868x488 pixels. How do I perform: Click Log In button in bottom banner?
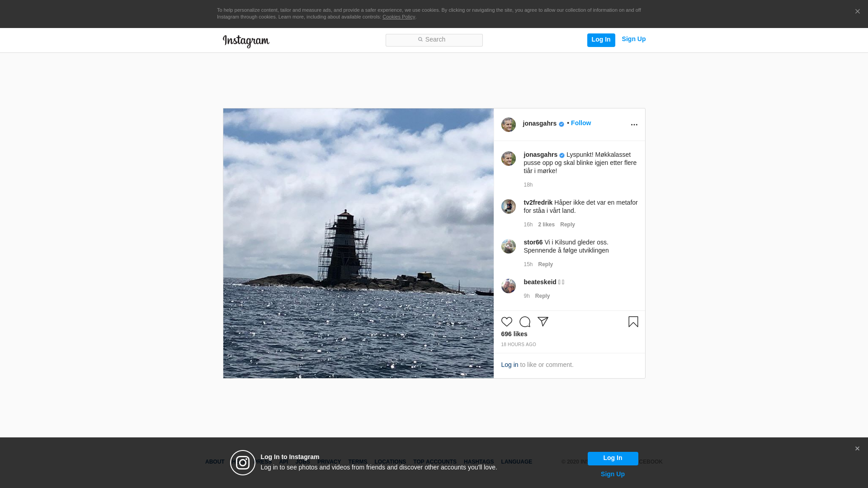coord(613,458)
